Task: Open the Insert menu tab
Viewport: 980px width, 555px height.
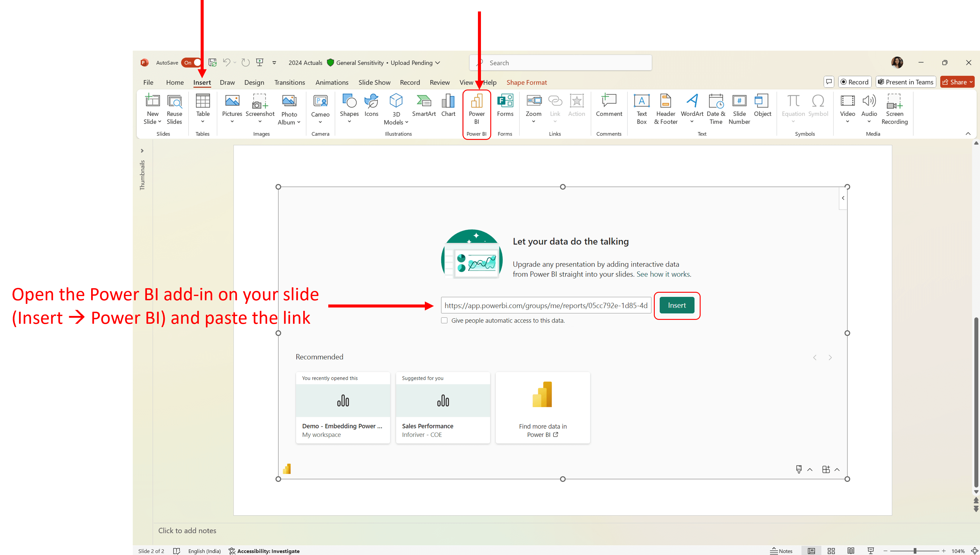Action: [202, 82]
